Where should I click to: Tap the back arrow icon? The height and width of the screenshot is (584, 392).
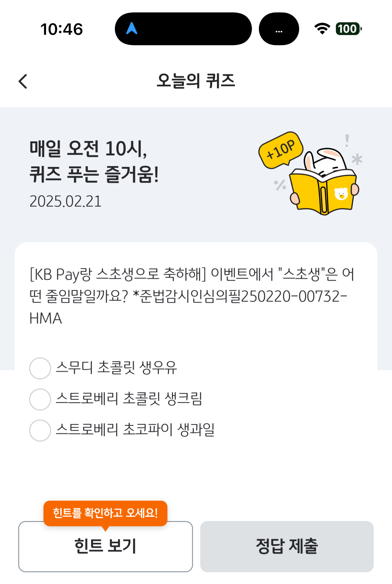click(x=23, y=81)
